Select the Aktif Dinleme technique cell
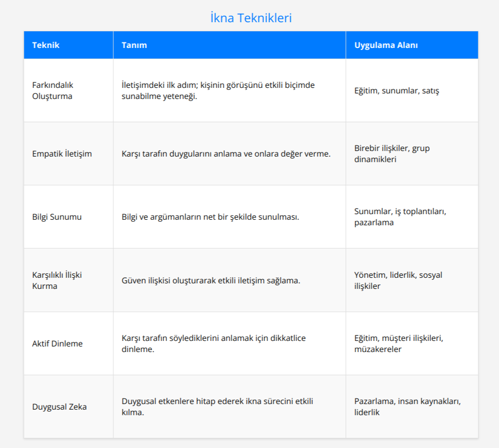The width and height of the screenshot is (499, 448). click(58, 343)
